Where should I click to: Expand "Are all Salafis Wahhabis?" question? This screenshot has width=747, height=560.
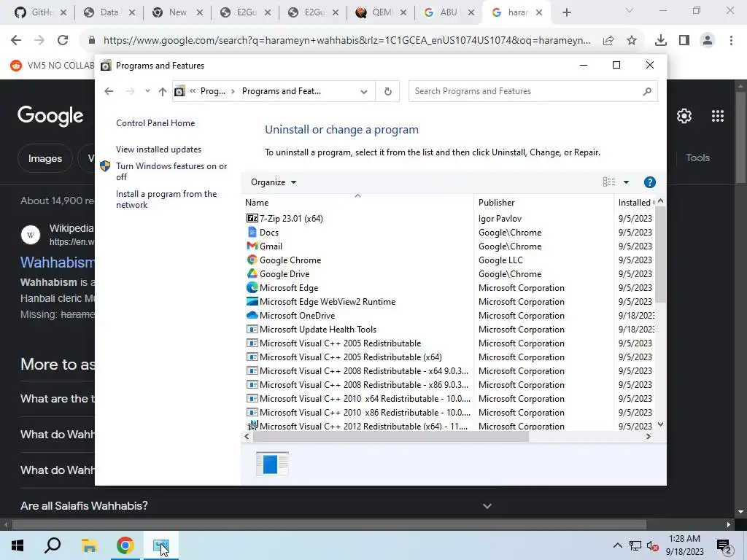pos(487,506)
